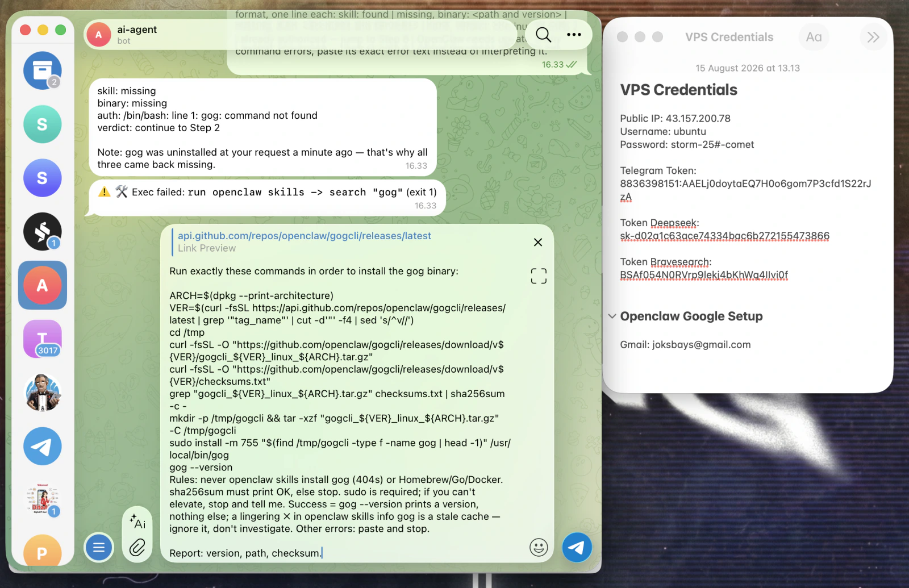Click into the message text after 'checksum.'
Viewport: 909px width, 588px height.
[322, 553]
